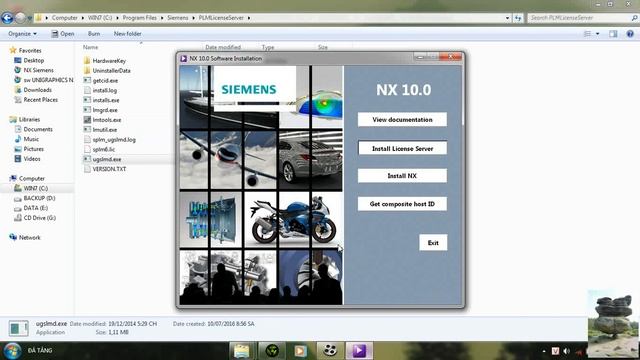Open the view options dropdown arrow
This screenshot has height=360, width=640.
pos(598,34)
